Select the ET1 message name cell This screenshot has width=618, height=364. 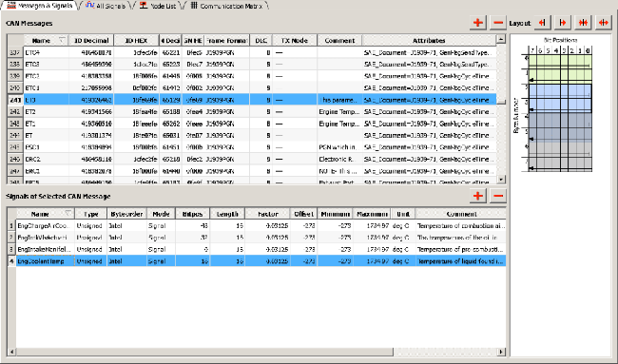(47, 124)
